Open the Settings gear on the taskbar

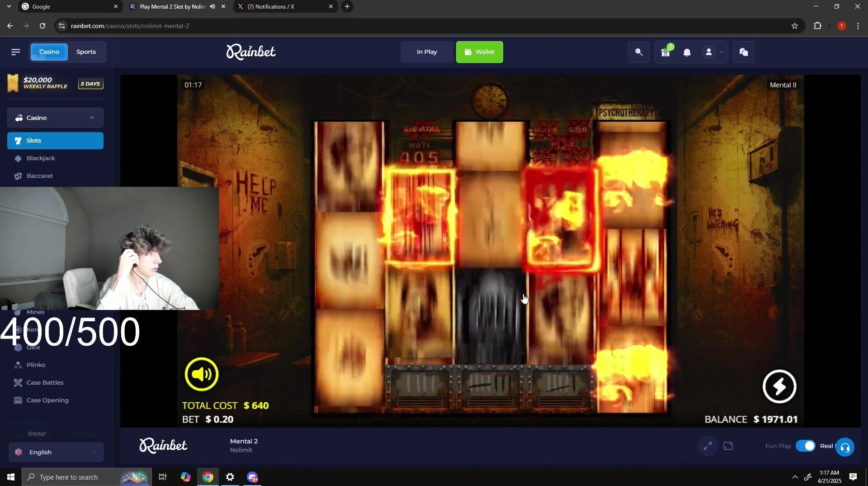click(230, 477)
